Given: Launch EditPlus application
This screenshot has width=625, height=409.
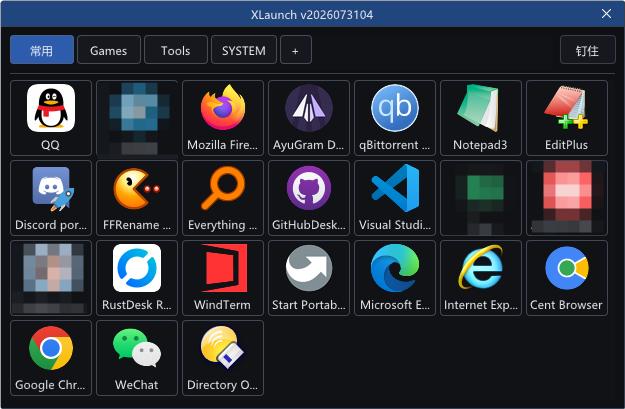Looking at the screenshot, I should click(567, 118).
